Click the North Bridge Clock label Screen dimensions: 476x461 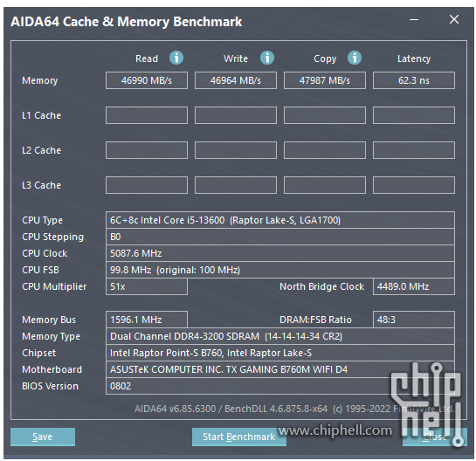point(321,286)
